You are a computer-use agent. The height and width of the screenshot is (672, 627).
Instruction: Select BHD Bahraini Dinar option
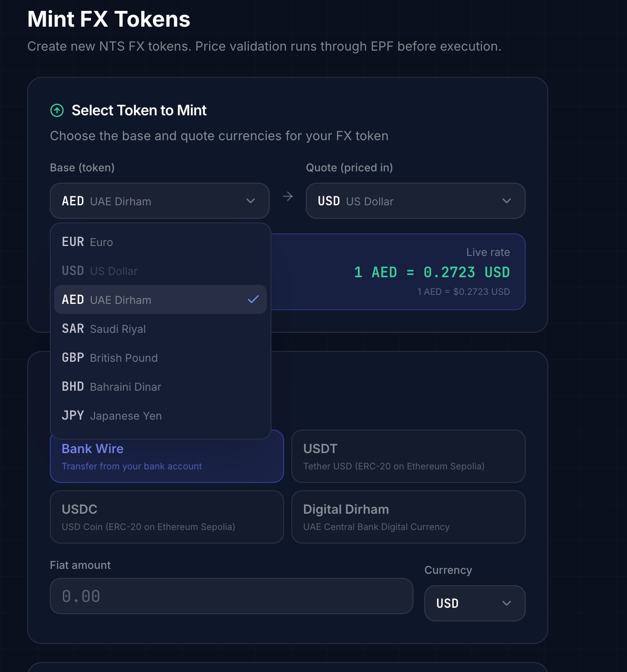(x=160, y=387)
